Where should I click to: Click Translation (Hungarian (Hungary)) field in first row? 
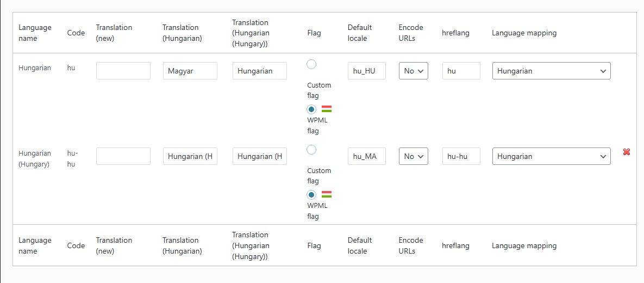260,71
